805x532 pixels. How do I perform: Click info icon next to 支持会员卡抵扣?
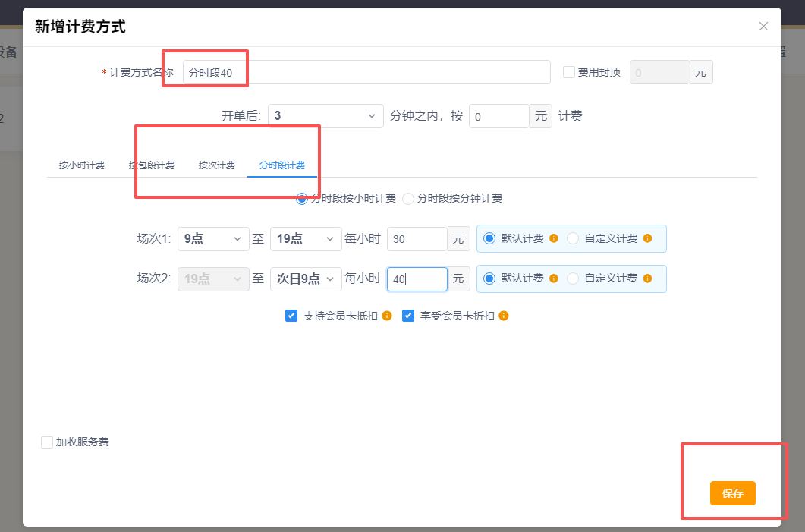pyautogui.click(x=387, y=316)
